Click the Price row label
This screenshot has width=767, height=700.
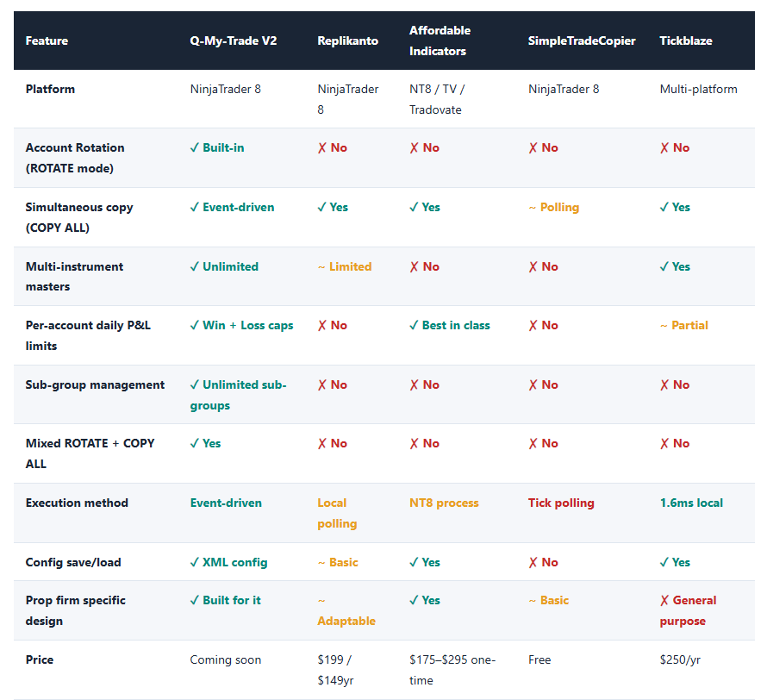point(39,659)
